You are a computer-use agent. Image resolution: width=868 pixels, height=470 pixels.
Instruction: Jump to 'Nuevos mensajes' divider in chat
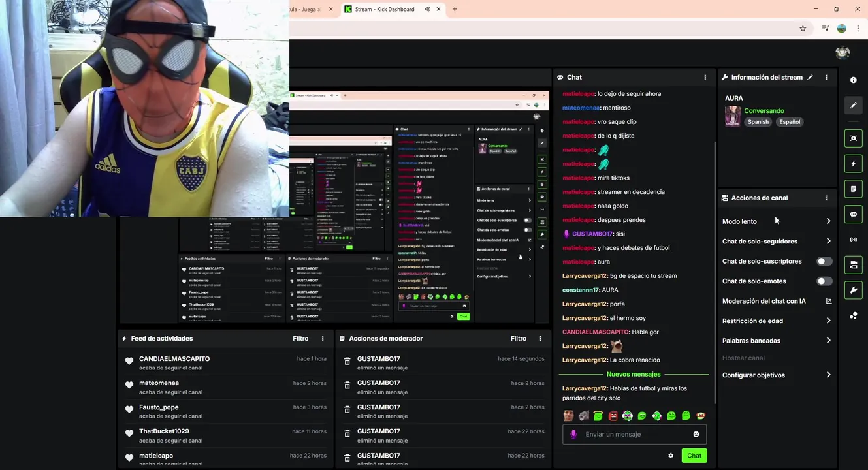coord(634,375)
